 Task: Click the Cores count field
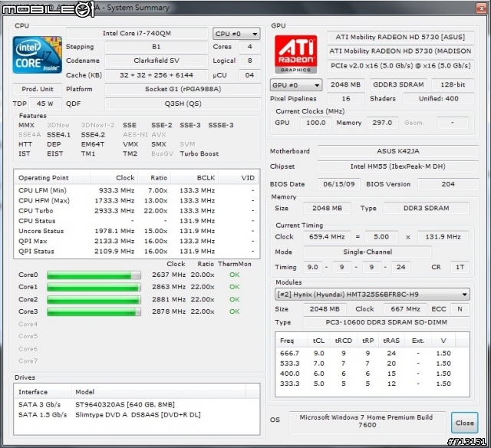tap(249, 47)
